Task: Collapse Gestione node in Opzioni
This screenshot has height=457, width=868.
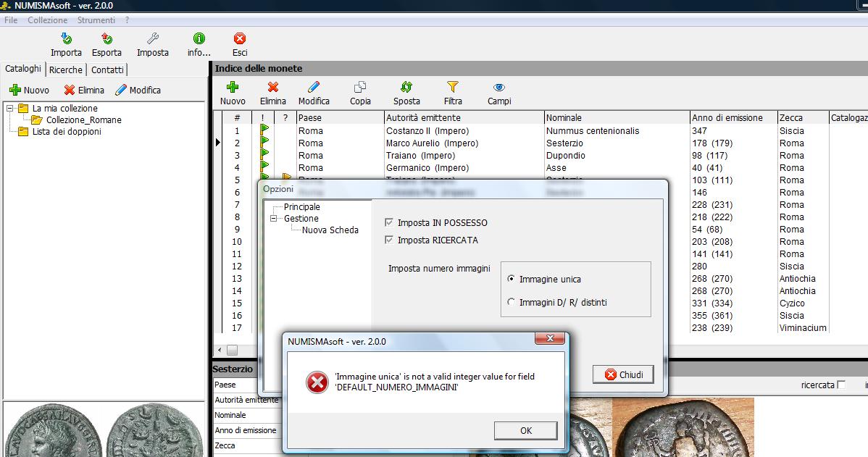Action: pyautogui.click(x=273, y=219)
